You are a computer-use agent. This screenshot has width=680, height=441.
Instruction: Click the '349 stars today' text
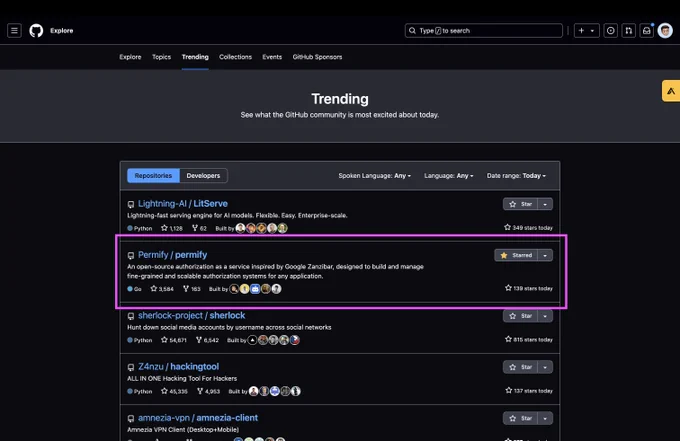[528, 228]
